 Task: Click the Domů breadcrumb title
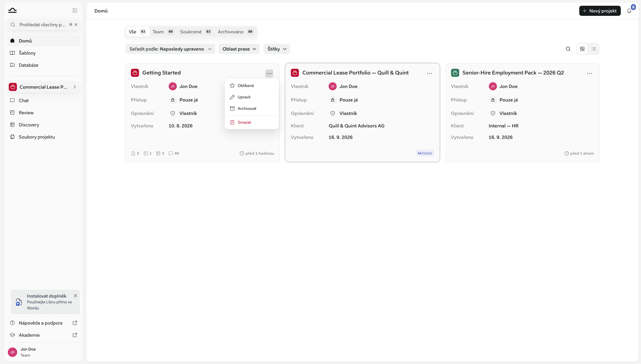coord(101,11)
